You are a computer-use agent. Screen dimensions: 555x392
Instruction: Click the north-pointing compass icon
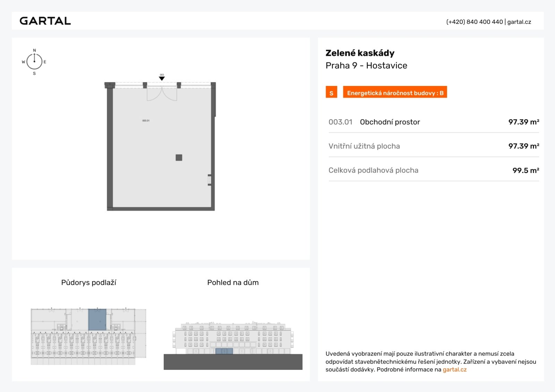(x=34, y=62)
